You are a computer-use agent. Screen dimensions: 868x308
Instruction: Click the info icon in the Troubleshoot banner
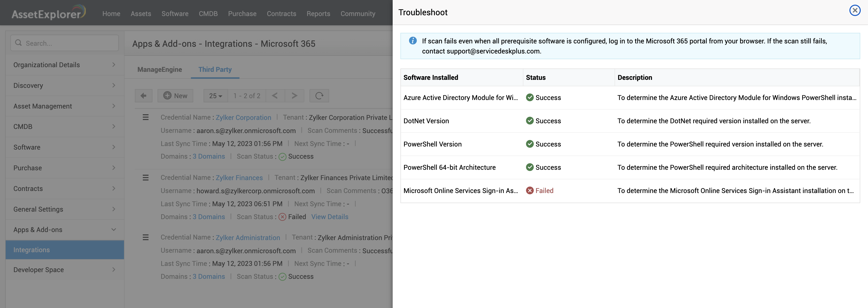[x=413, y=41]
